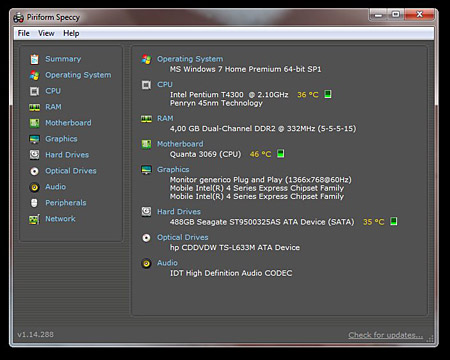Click the Optical Drives disc icon in sidebar
This screenshot has width=450, height=360.
34,171
